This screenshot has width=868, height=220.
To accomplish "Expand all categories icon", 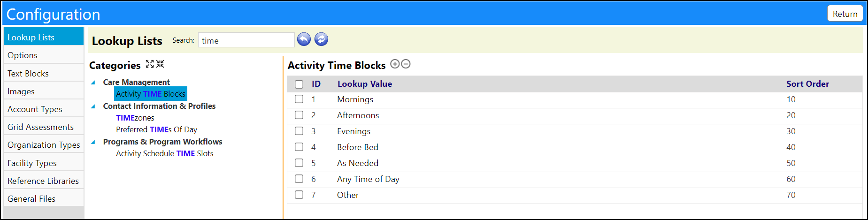I will tap(150, 64).
